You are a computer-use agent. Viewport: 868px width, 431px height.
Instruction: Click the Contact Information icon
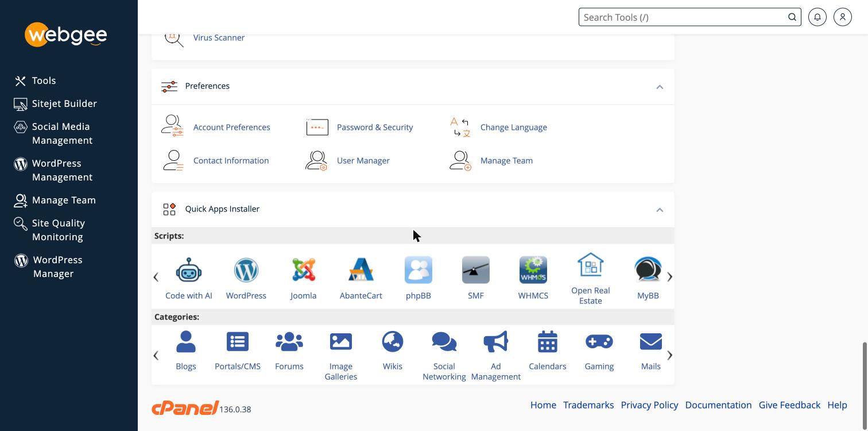coord(172,160)
